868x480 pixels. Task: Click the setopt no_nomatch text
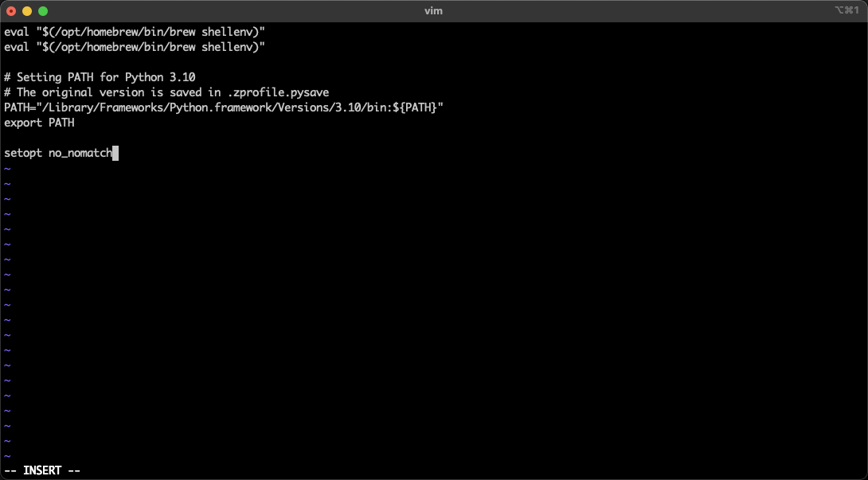tap(58, 153)
